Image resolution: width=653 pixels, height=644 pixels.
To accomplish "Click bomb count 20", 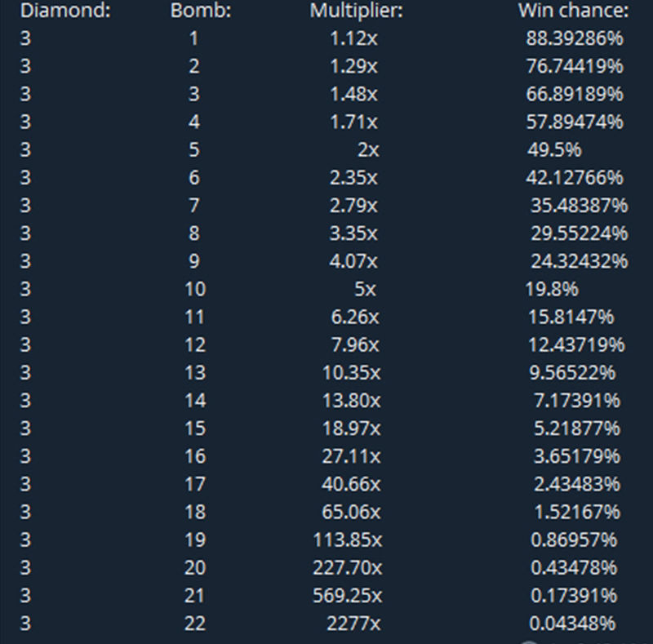I will tap(195, 568).
